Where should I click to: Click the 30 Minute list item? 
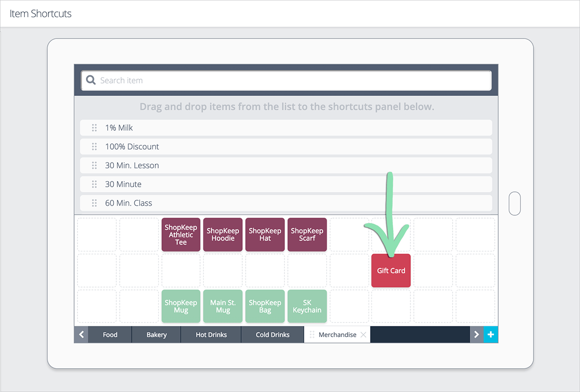click(x=286, y=184)
